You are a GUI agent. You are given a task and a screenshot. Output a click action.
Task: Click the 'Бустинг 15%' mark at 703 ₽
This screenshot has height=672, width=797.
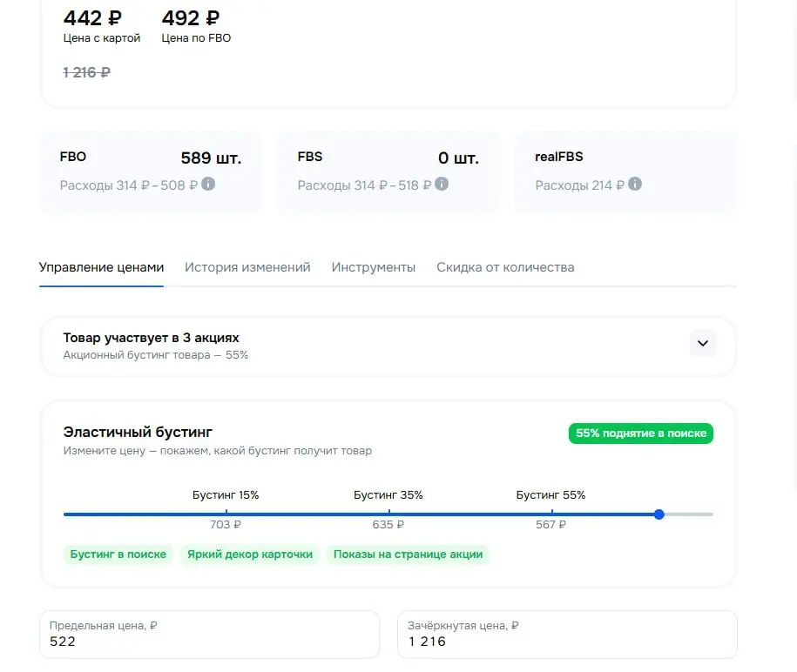tap(226, 514)
